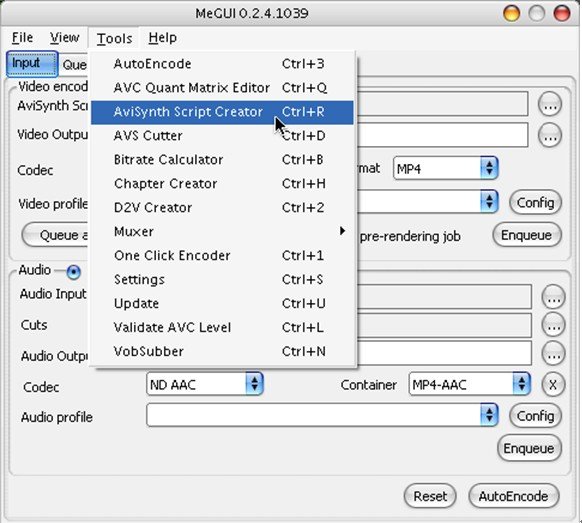Image resolution: width=582 pixels, height=523 pixels.
Task: Click video profile Config button
Action: coord(535,203)
